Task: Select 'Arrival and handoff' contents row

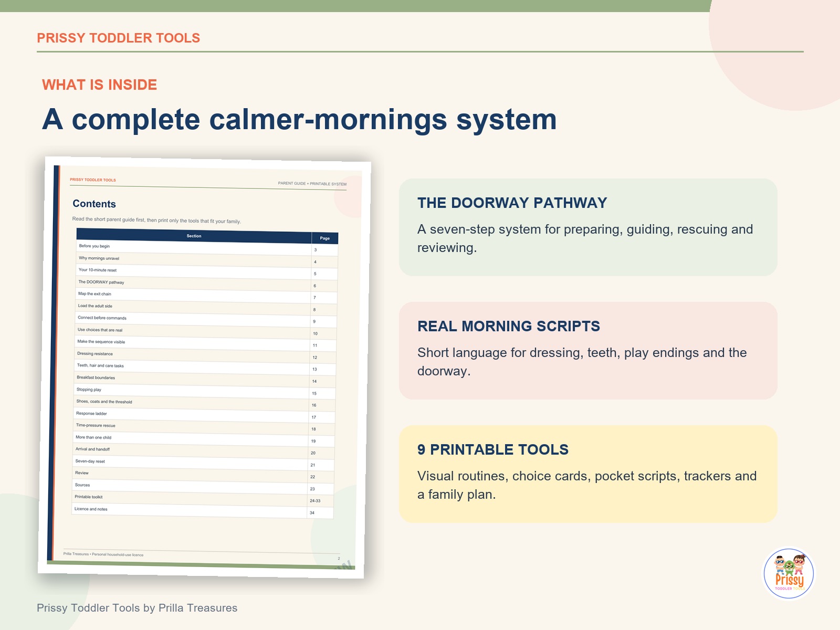Action: pyautogui.click(x=203, y=451)
